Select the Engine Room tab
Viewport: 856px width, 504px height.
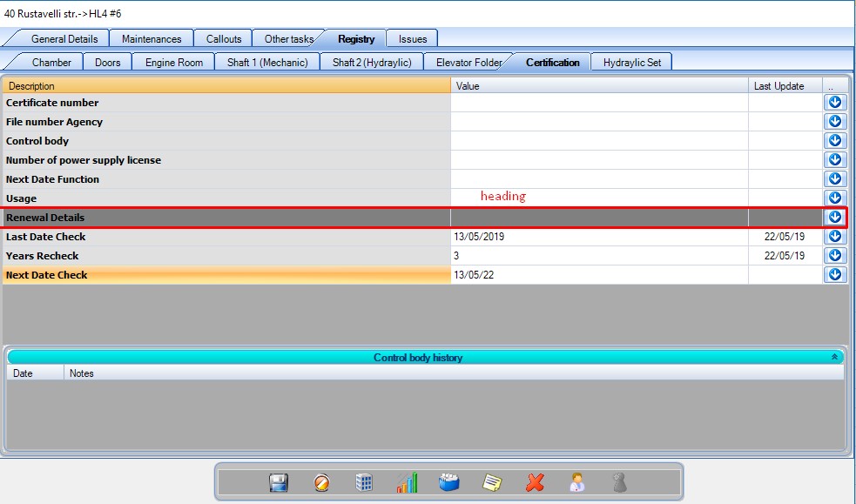click(x=174, y=63)
